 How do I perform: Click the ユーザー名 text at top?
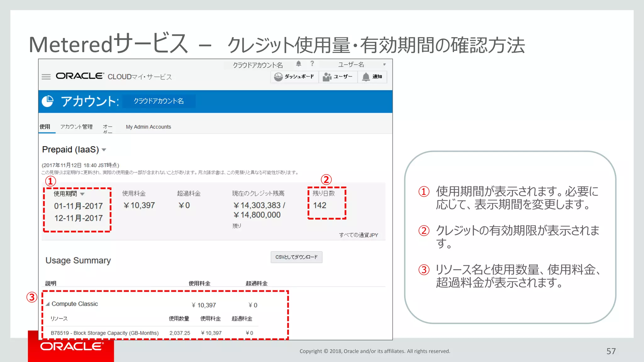click(x=351, y=65)
